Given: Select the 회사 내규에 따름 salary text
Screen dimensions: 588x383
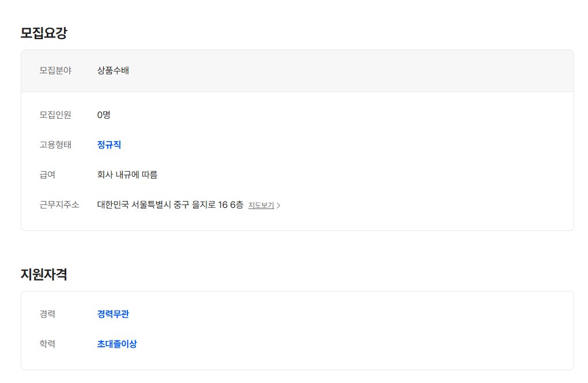Looking at the screenshot, I should [127, 175].
